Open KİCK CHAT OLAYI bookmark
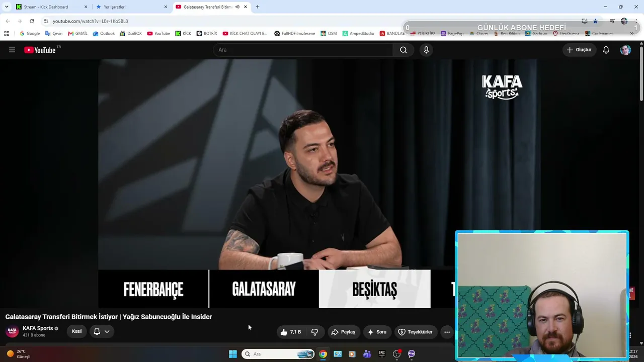The height and width of the screenshot is (362, 644). (245, 34)
